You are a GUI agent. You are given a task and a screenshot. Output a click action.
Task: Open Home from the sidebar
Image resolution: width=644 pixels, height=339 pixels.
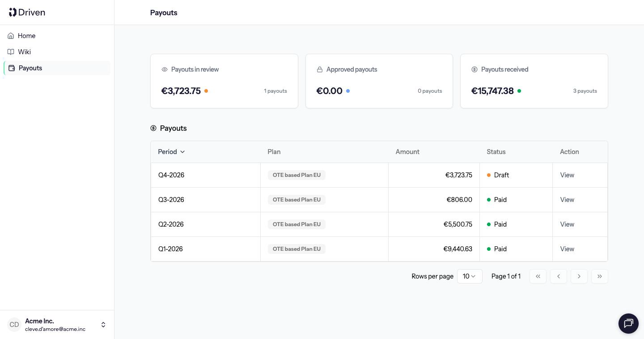(57, 36)
